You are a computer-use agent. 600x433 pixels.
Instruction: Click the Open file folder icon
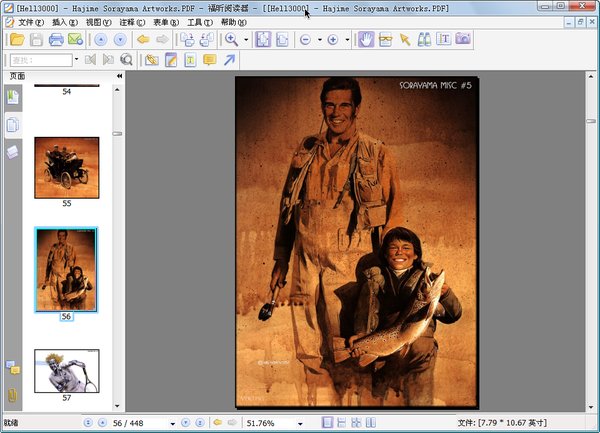(16, 40)
